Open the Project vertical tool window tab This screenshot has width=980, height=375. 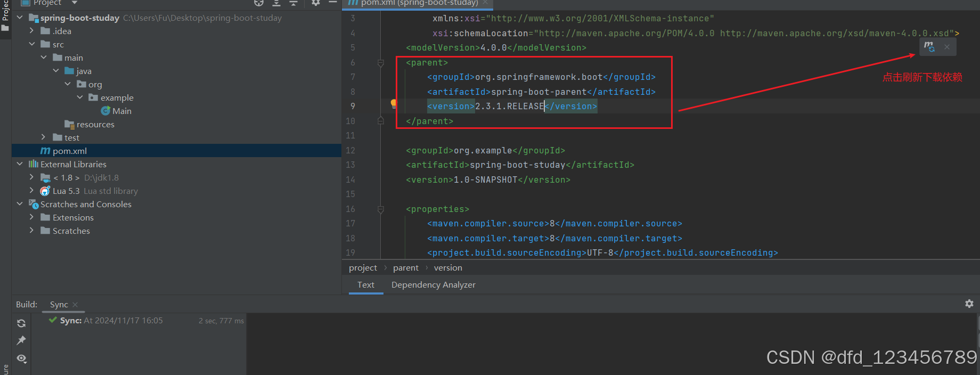[5, 16]
